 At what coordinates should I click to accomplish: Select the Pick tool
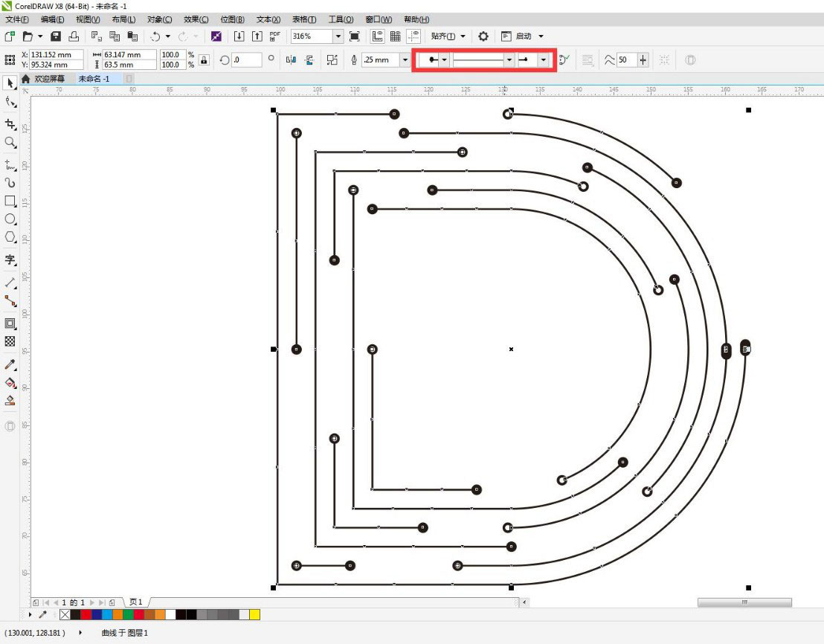[x=10, y=83]
